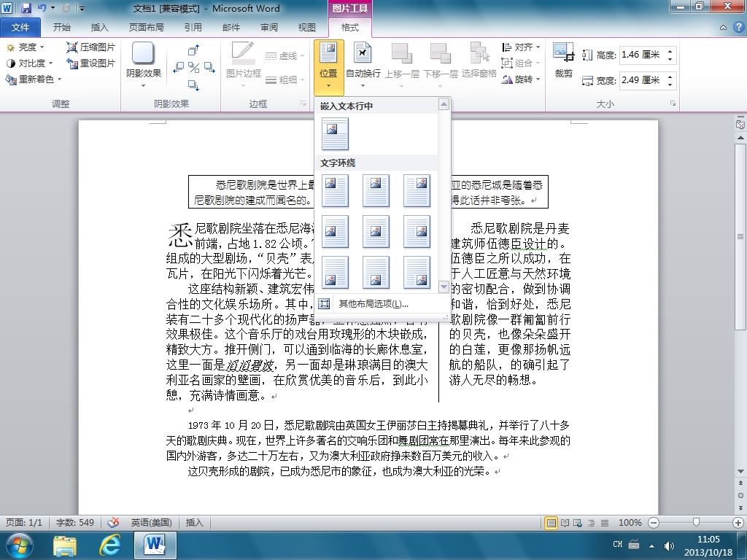Open the 亮度 (Brightness) dropdown
This screenshot has height=560, width=747.
tap(26, 47)
